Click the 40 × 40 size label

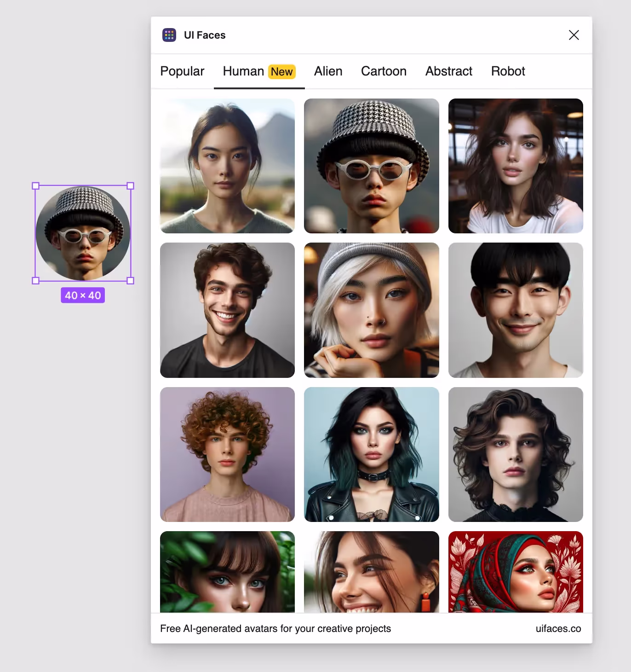[x=83, y=295]
